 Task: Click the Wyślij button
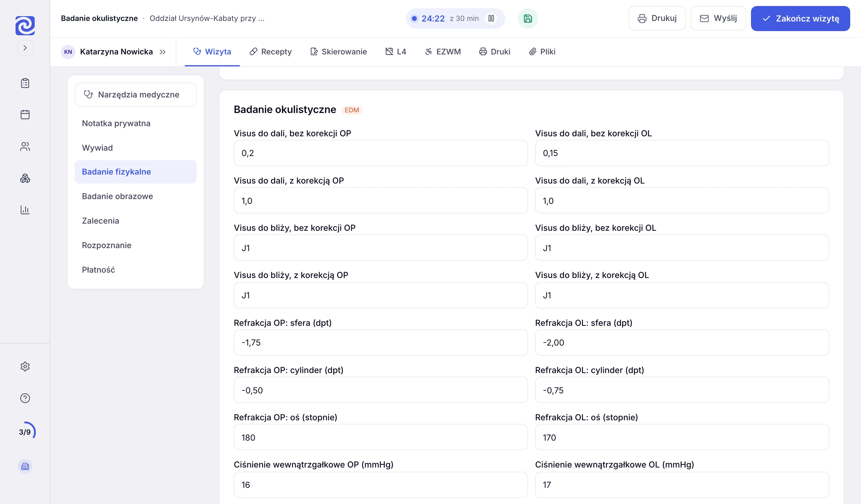[x=718, y=19]
